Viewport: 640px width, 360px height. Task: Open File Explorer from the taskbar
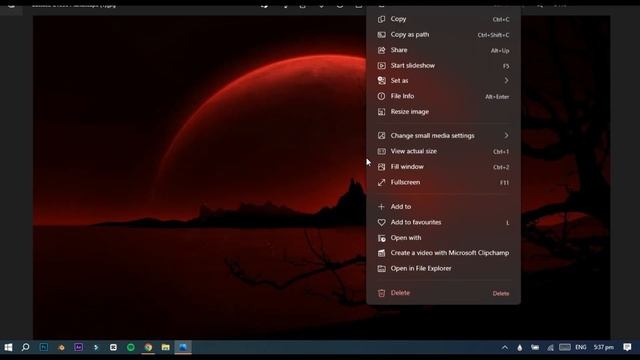(165, 347)
